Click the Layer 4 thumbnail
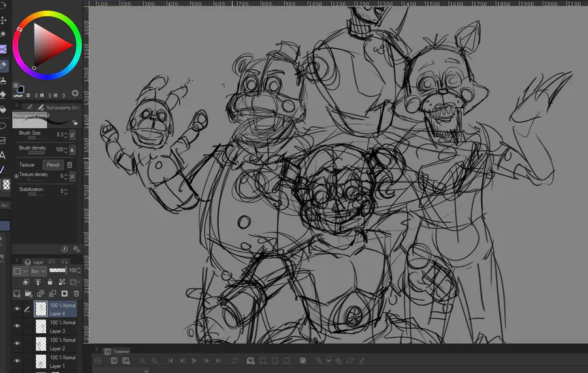The width and height of the screenshot is (588, 373). [x=41, y=309]
